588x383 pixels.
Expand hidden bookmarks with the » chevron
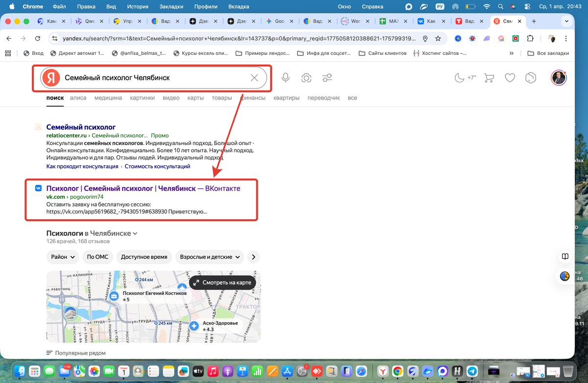tap(512, 53)
